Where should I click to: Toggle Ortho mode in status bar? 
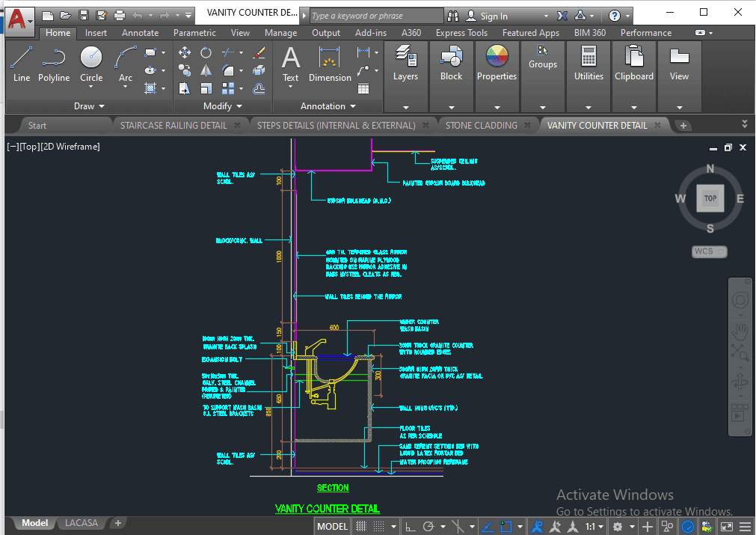[x=411, y=527]
